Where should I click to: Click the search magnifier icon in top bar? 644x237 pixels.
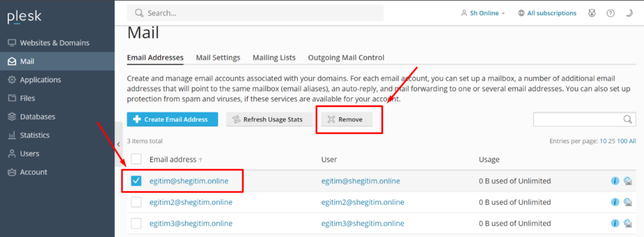click(x=139, y=13)
